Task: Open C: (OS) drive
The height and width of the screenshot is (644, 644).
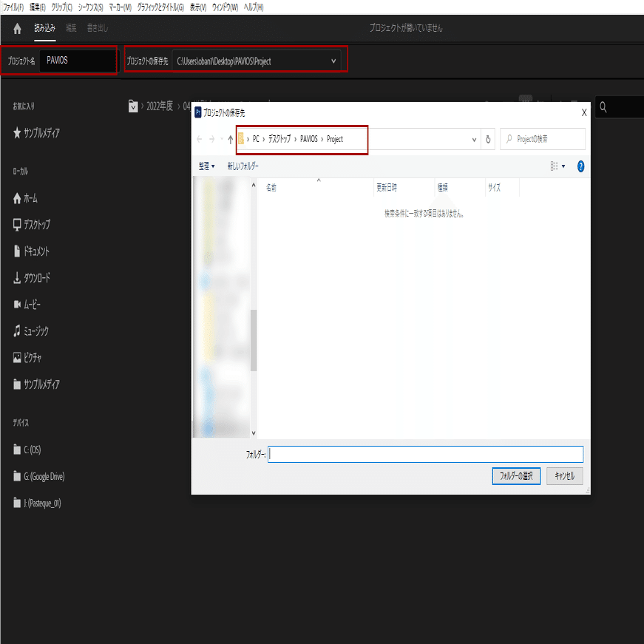Action: (x=27, y=450)
